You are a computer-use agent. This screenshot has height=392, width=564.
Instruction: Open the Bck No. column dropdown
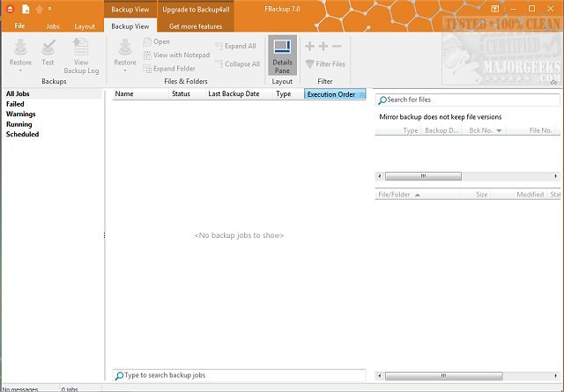pyautogui.click(x=499, y=130)
